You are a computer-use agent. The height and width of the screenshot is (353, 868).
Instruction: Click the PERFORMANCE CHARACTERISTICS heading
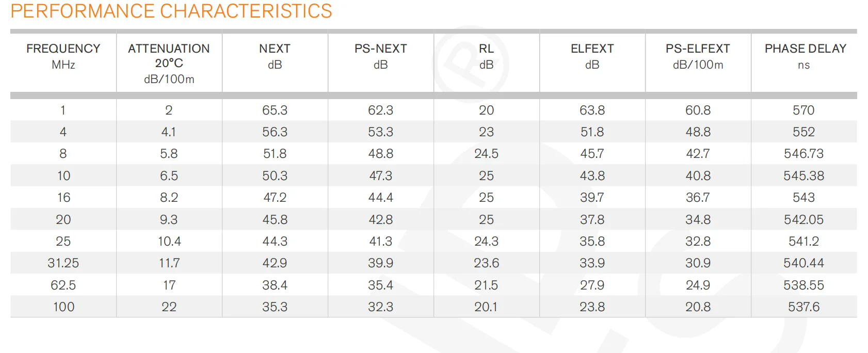click(171, 11)
